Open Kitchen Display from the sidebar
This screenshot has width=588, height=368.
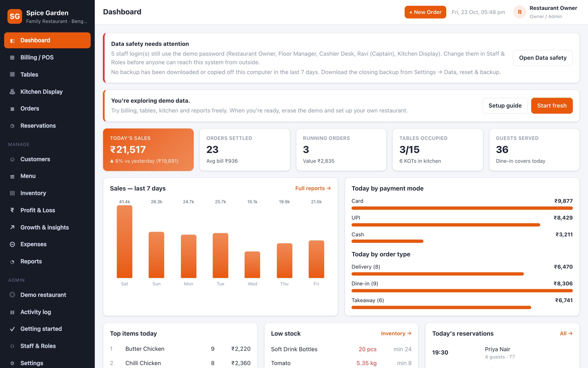click(x=47, y=92)
